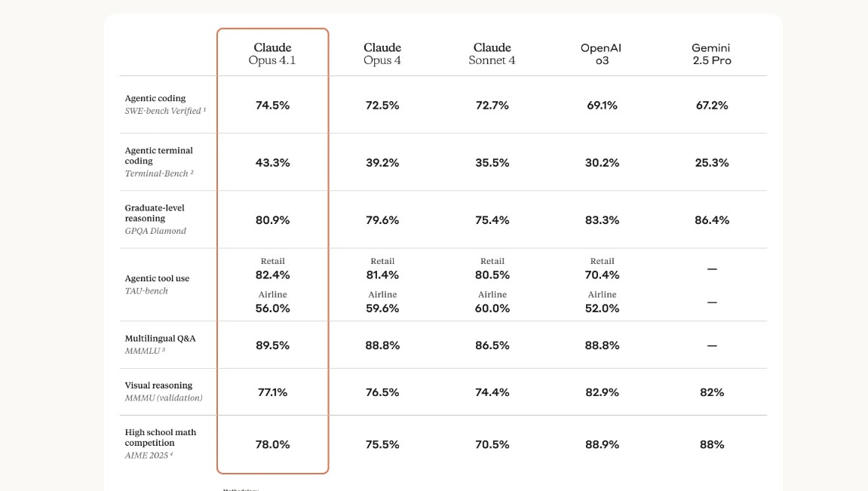Viewport: 868px width, 491px height.
Task: Select the Claude Opus 4 column header
Action: [x=382, y=54]
